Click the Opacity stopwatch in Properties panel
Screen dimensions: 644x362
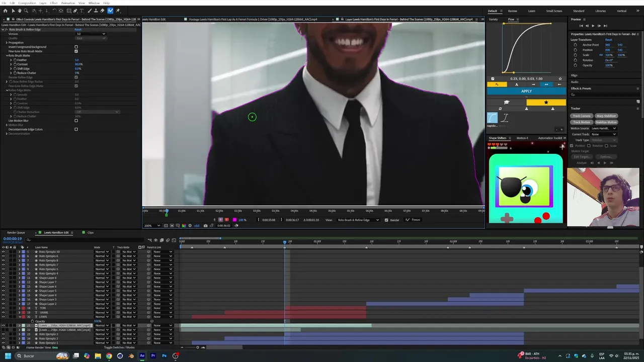click(x=575, y=65)
